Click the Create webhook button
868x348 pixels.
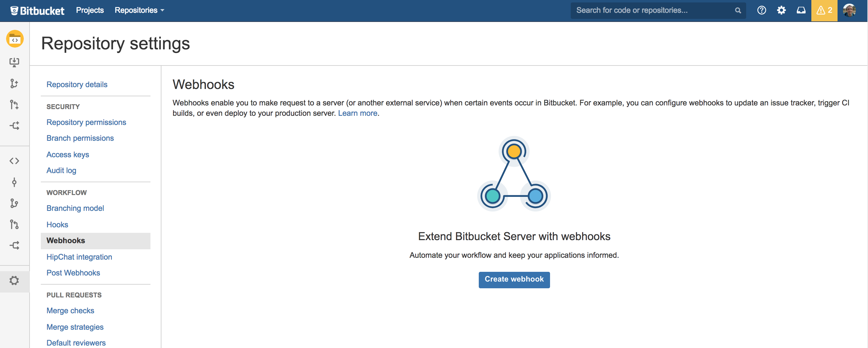coord(514,279)
